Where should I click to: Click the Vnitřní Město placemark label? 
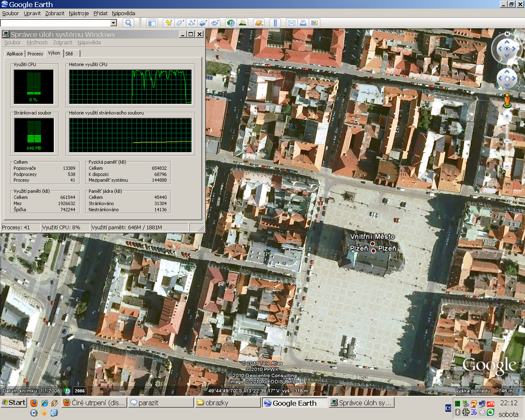tap(372, 237)
